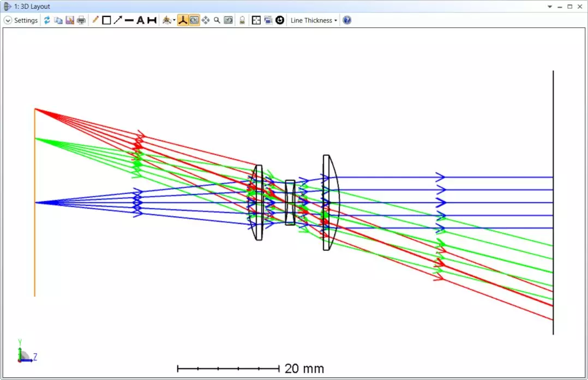Toggle the window lock icon
This screenshot has width=588, height=380.
tap(242, 20)
